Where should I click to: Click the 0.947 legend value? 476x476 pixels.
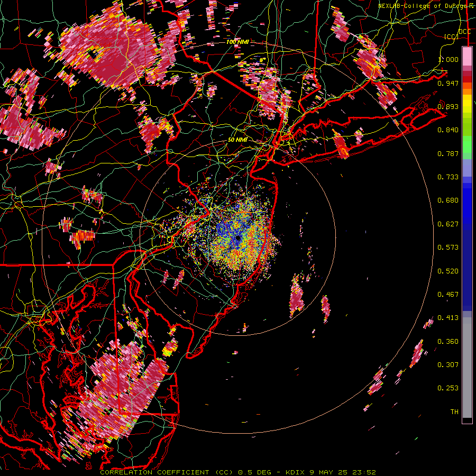coord(448,83)
